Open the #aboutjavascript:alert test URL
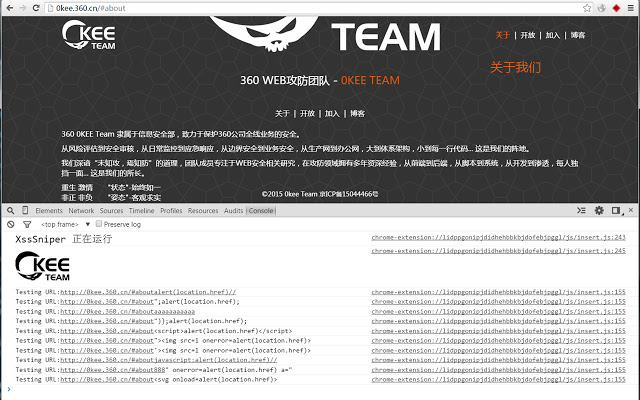Image resolution: width=640 pixels, height=400 pixels. coord(169,360)
